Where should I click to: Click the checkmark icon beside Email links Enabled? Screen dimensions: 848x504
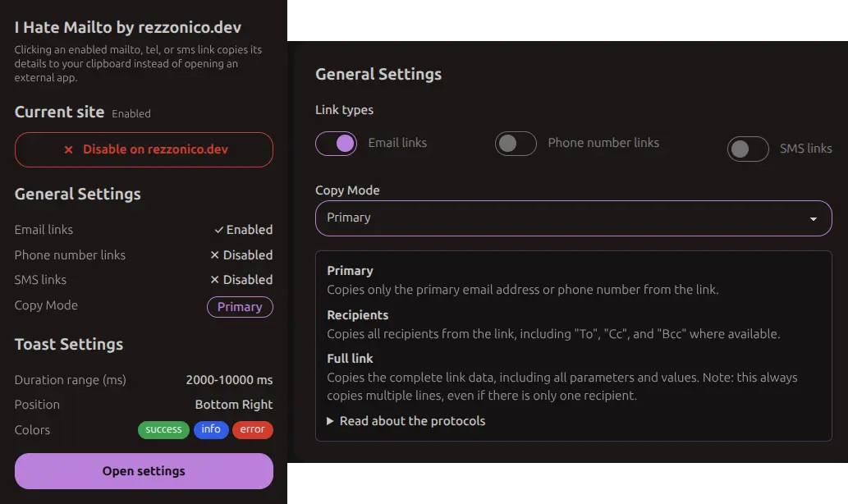[x=219, y=230]
